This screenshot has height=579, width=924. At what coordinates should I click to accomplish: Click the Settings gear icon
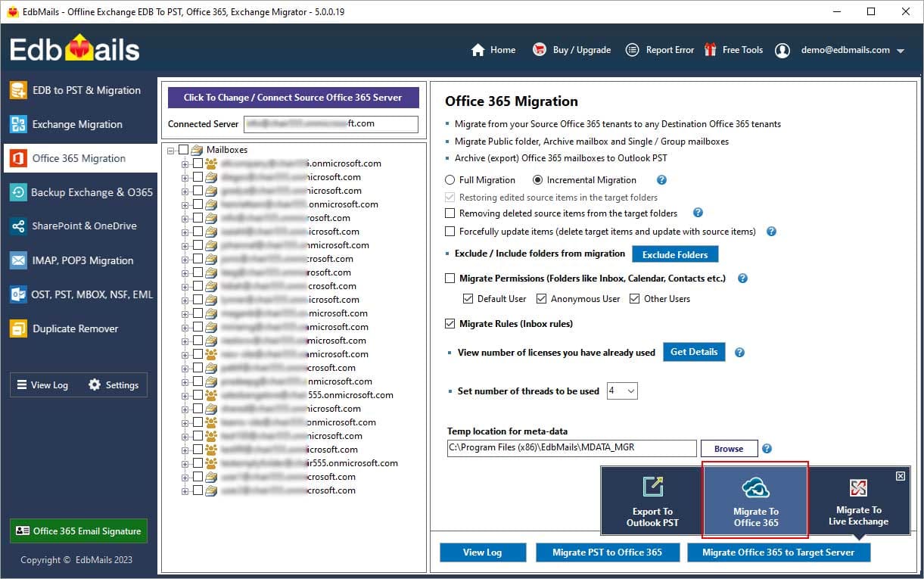[95, 384]
